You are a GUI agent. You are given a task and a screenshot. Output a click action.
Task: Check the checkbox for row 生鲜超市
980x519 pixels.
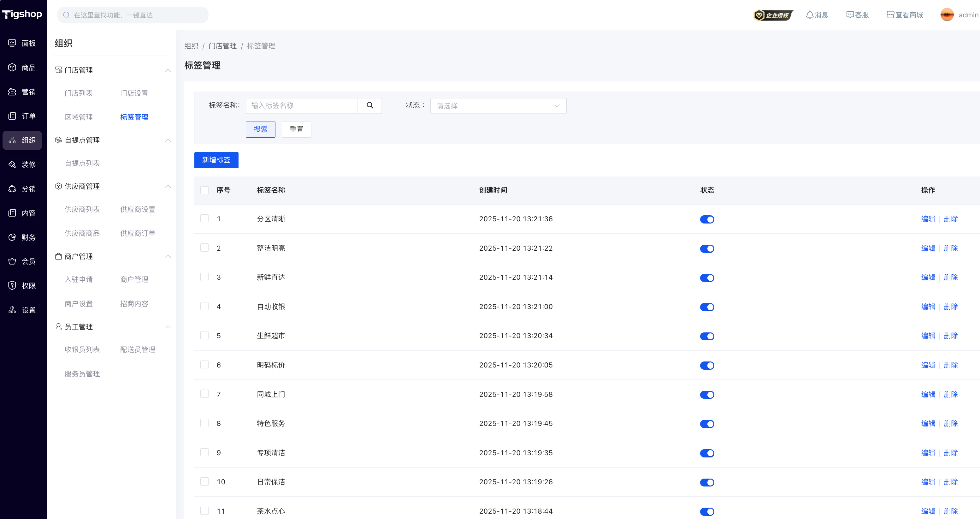[204, 336]
